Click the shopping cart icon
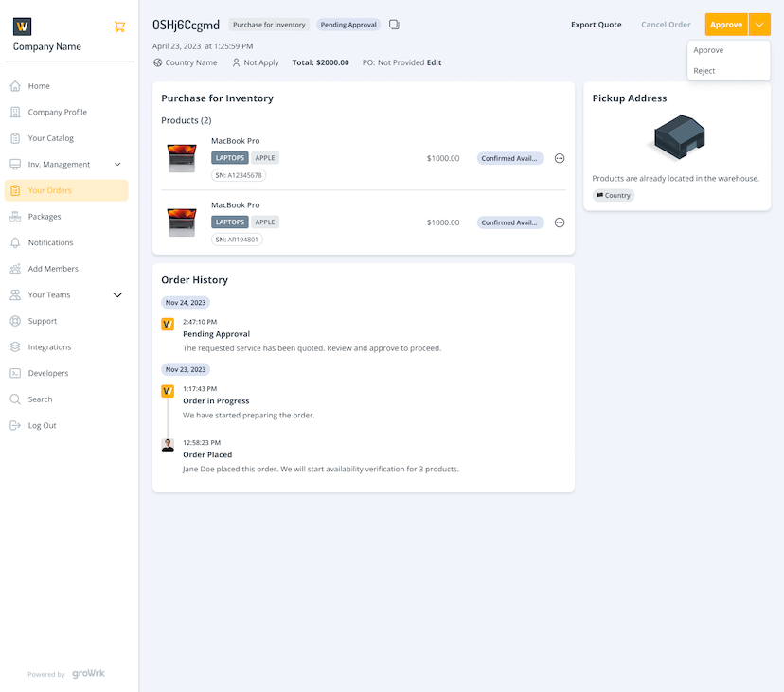 pyautogui.click(x=119, y=27)
